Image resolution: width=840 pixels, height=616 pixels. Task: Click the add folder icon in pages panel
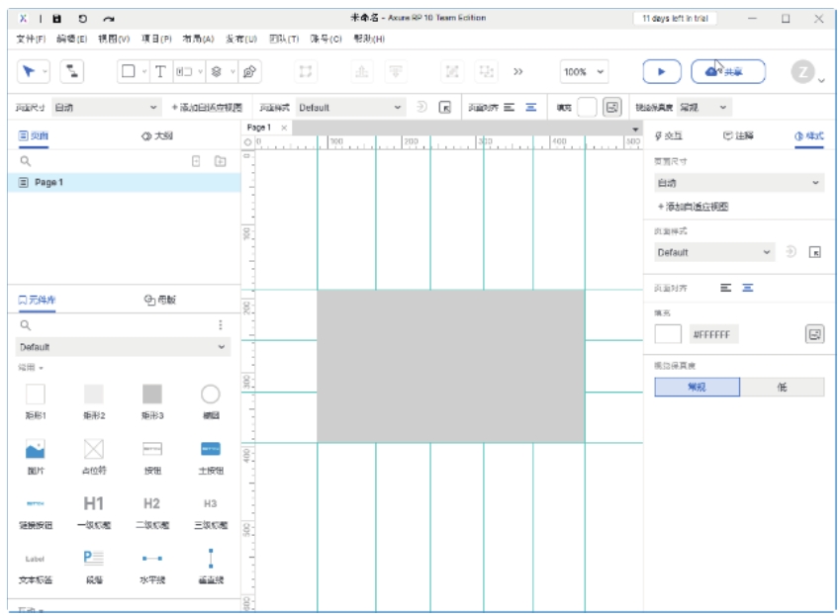221,160
